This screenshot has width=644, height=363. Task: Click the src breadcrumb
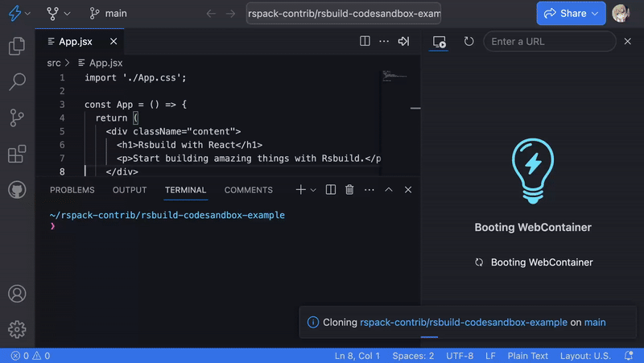point(54,63)
